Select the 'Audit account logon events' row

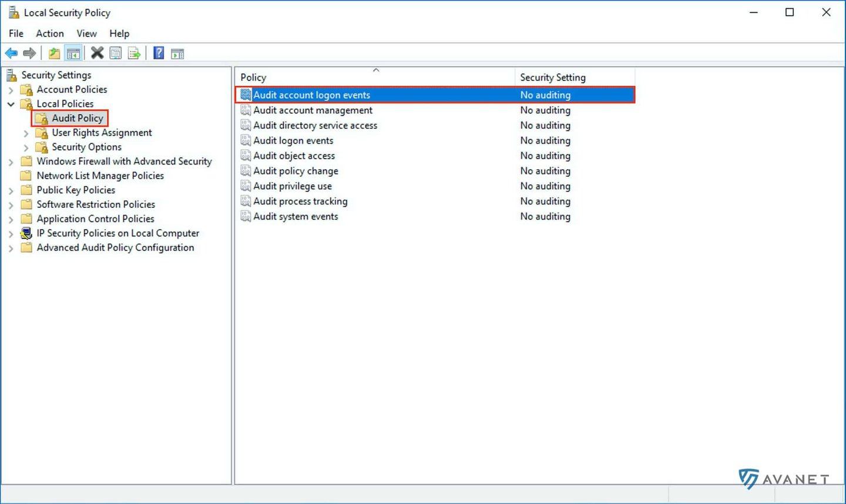click(x=435, y=95)
